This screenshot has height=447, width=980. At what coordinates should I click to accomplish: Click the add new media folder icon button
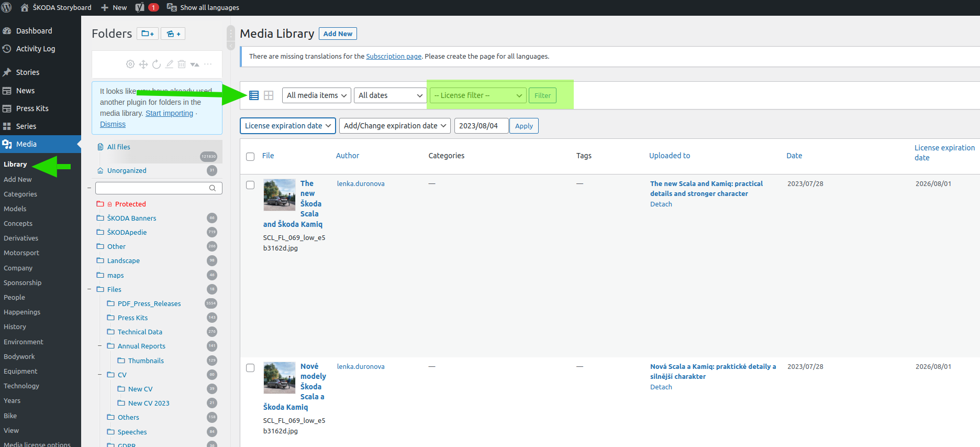[173, 34]
